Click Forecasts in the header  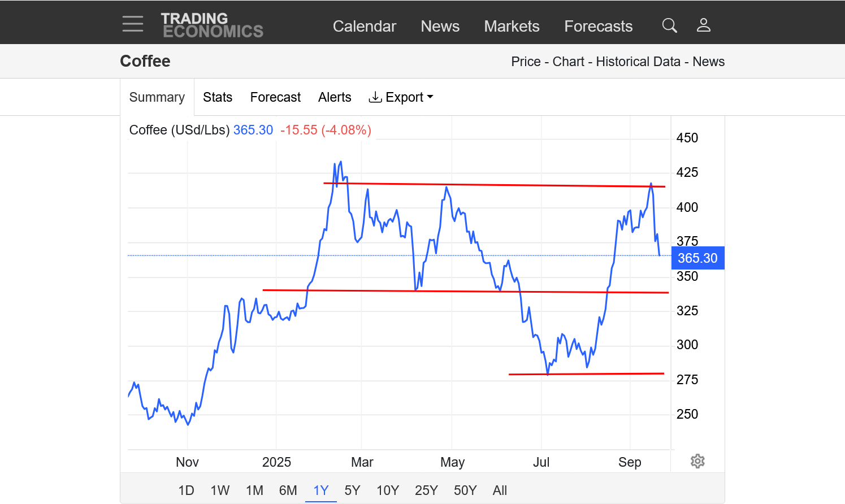[598, 26]
